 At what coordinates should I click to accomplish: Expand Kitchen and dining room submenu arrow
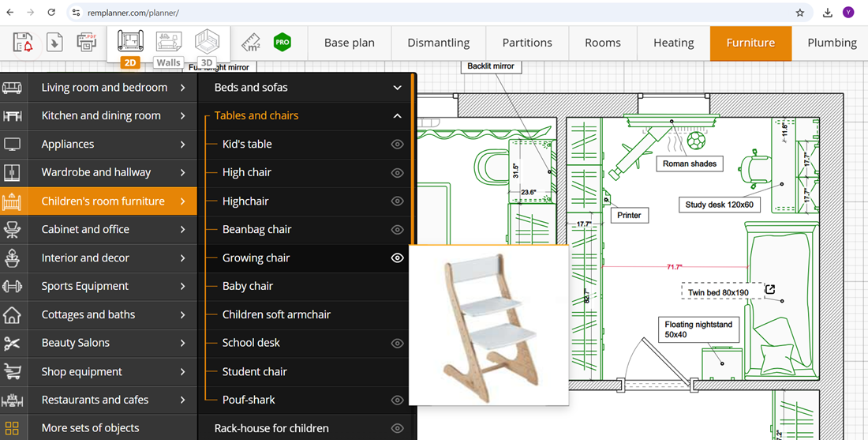coord(183,116)
